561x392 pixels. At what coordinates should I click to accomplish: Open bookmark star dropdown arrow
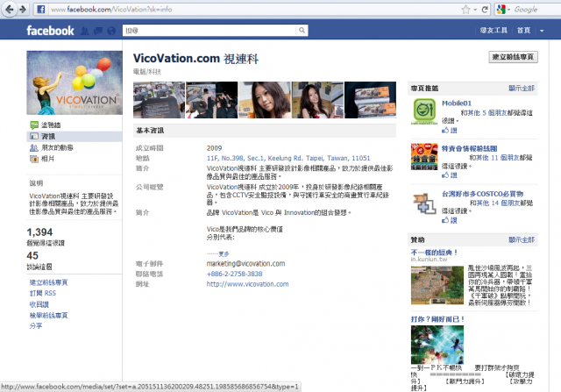(475, 10)
